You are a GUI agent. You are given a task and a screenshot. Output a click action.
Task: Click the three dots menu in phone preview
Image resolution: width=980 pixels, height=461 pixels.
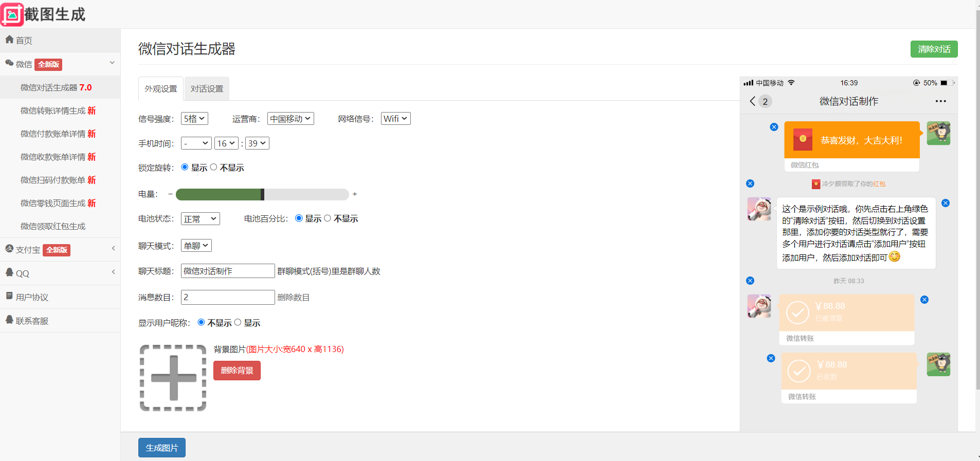pyautogui.click(x=941, y=101)
